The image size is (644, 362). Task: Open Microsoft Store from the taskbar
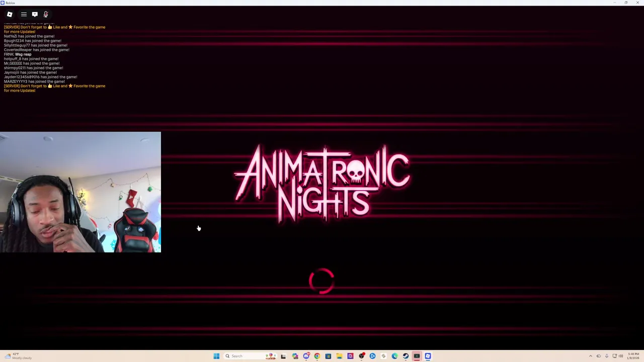coord(328,356)
